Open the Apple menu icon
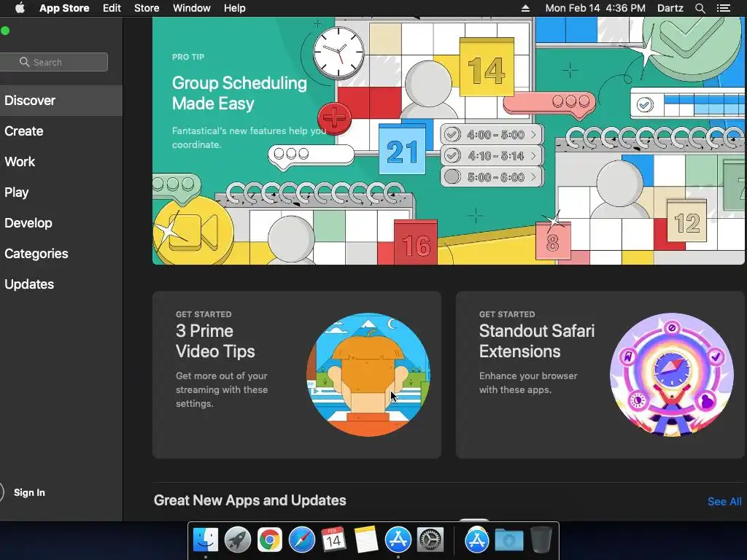This screenshot has height=560, width=747. [x=20, y=8]
